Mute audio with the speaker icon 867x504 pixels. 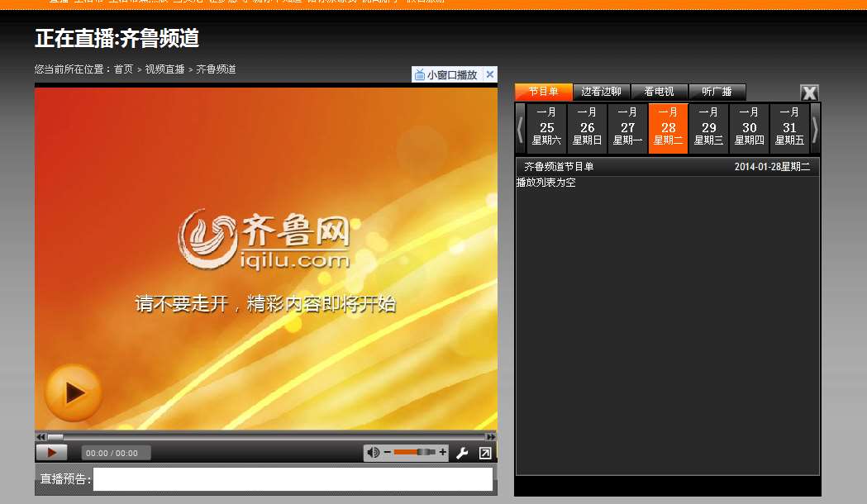tap(374, 453)
